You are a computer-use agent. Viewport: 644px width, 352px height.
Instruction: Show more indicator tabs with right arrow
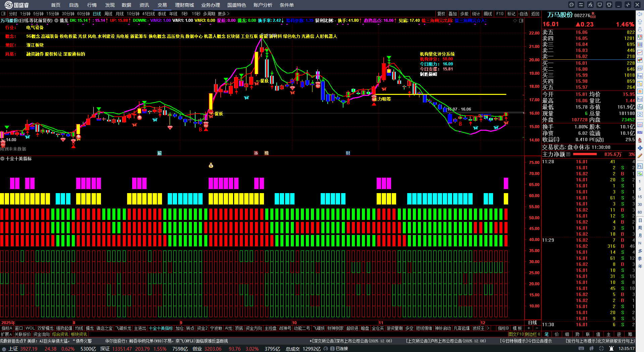pyautogui.click(x=488, y=328)
